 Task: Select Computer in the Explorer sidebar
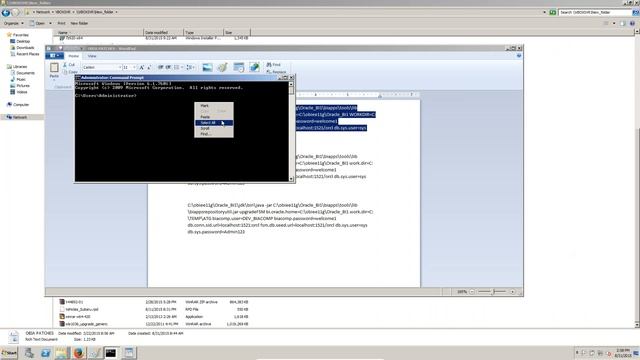pyautogui.click(x=18, y=105)
